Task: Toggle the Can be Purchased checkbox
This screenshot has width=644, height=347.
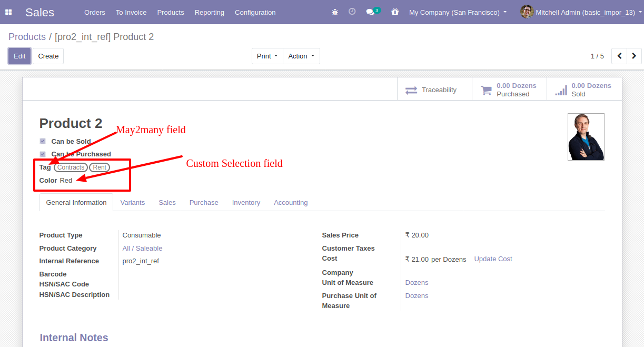Action: pyautogui.click(x=43, y=154)
